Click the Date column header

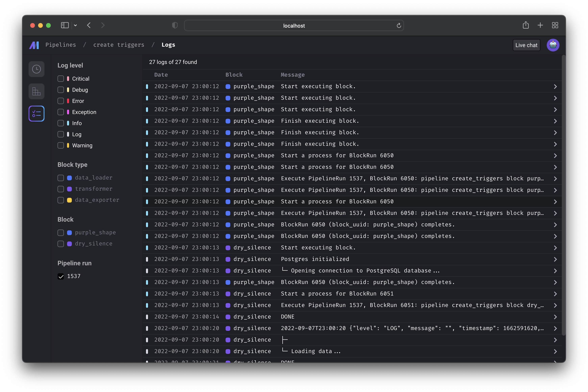click(161, 75)
